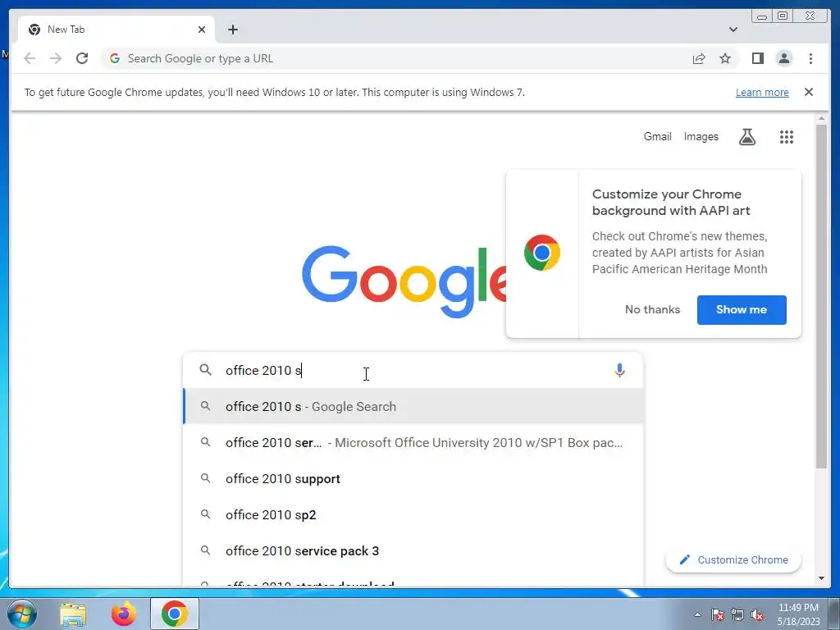Open the Learn more link
Image resolution: width=840 pixels, height=630 pixels.
[x=762, y=92]
